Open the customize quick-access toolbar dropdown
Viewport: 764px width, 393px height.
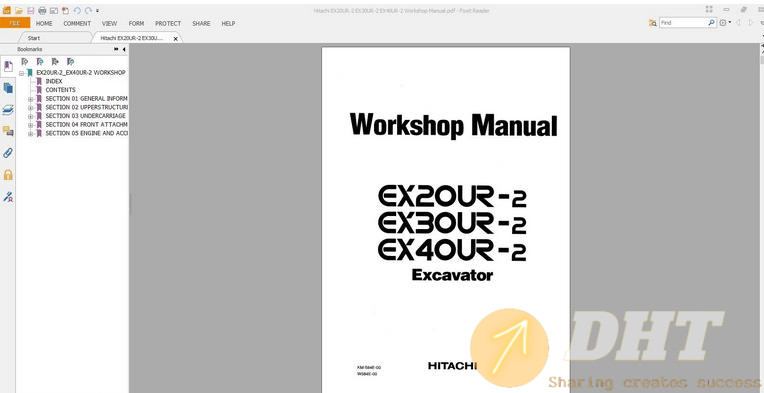tap(97, 11)
